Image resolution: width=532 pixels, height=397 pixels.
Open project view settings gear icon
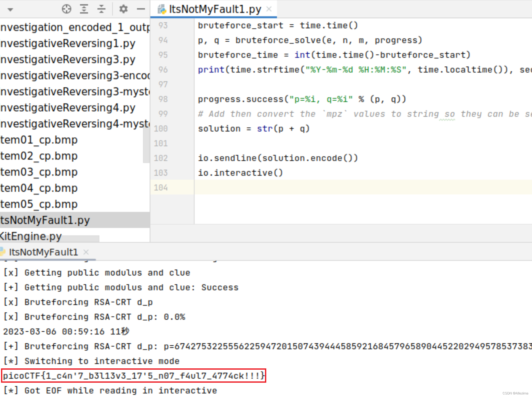tap(123, 9)
